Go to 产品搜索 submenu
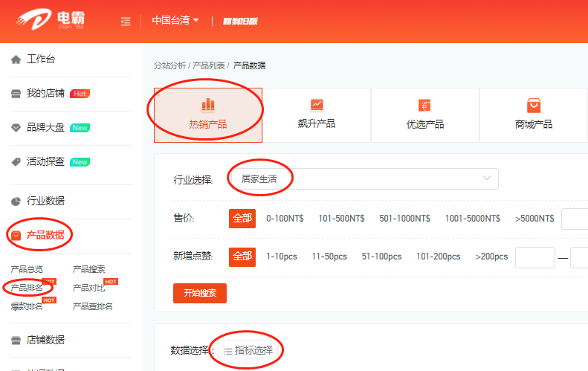This screenshot has width=588, height=371. click(x=89, y=269)
